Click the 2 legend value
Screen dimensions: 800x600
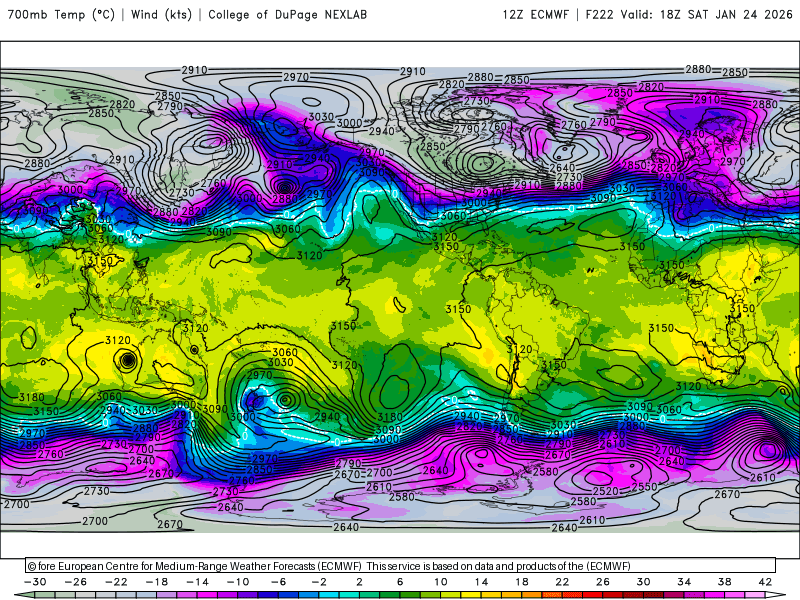[359, 582]
